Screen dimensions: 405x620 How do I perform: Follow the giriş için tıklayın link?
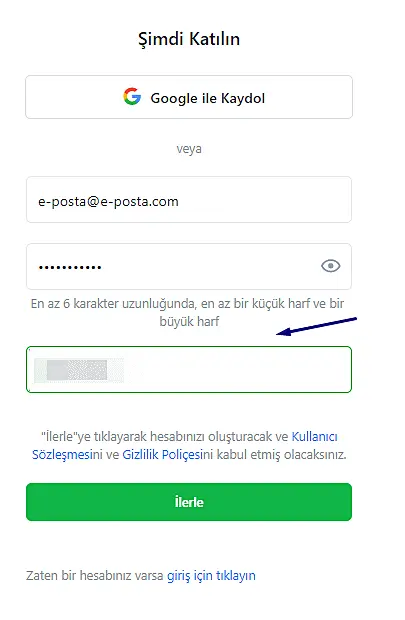[x=211, y=576]
